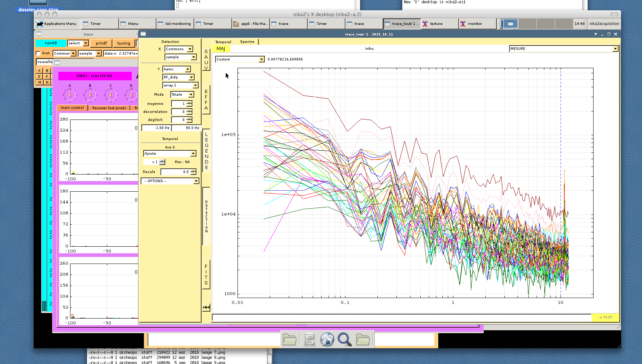642x364 pixels.
Task: Open the file cabinet icon in the dock
Action: [x=309, y=339]
